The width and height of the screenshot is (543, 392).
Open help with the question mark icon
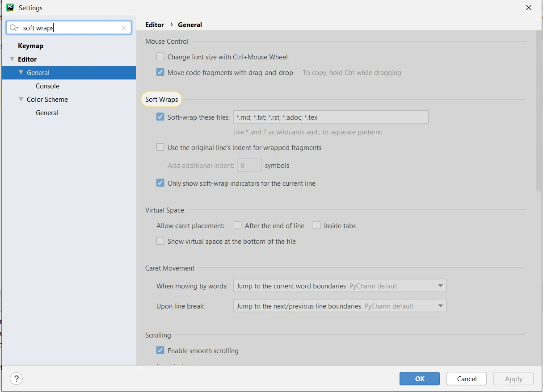pos(17,379)
